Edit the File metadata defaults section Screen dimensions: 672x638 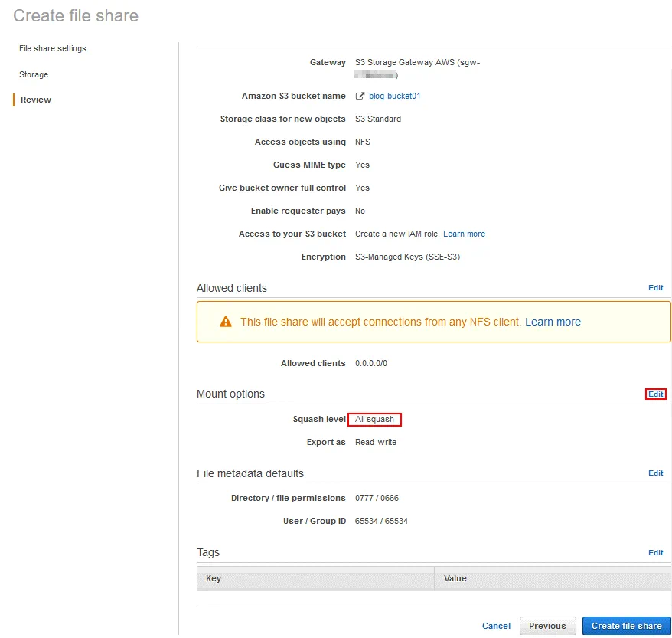point(656,473)
